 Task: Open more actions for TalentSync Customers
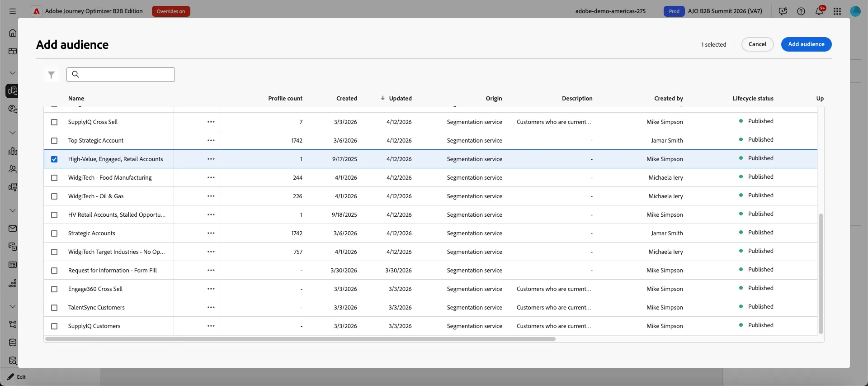(x=211, y=307)
